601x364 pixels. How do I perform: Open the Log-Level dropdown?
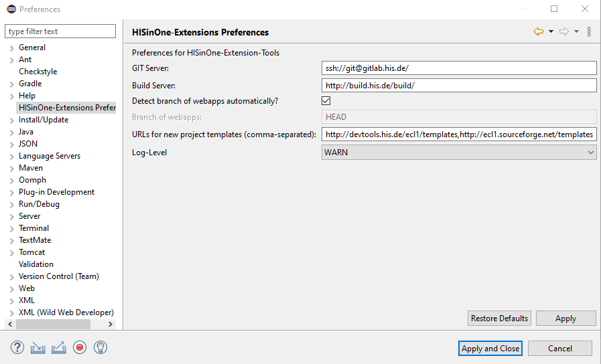[459, 153]
